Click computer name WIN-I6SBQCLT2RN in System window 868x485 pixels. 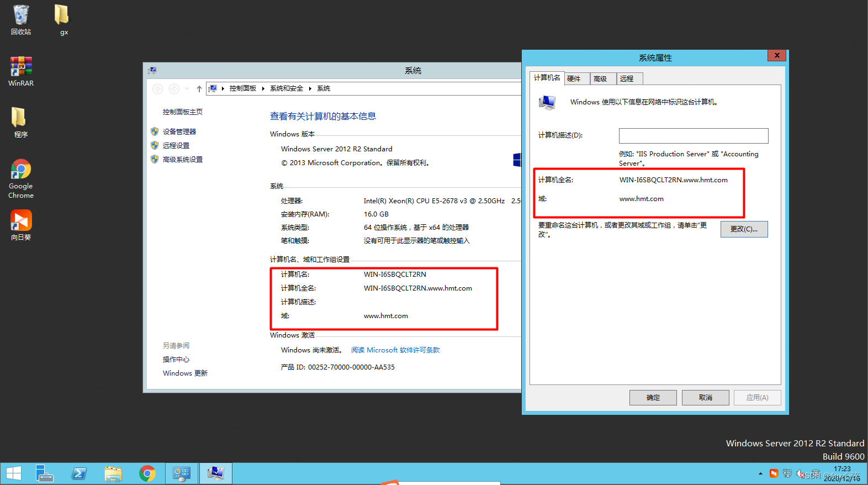pos(395,274)
